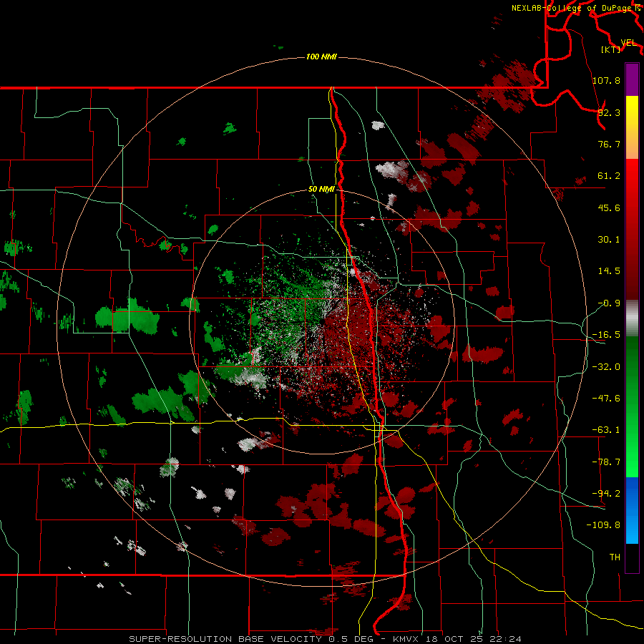Select the 30.1 velocity scale label
Screen dimensions: 644x644
[609, 240]
